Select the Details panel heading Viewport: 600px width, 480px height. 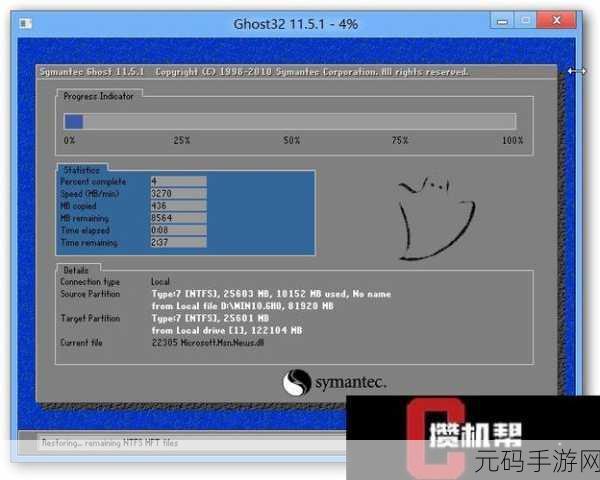coord(76,270)
